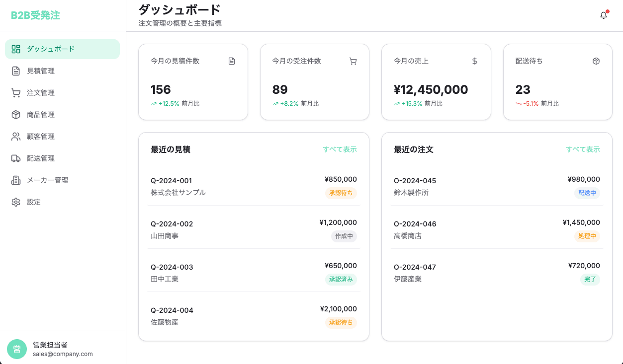Image resolution: width=623 pixels, height=364 pixels.
Task: Click the building icon for メーカー管理
Action: [16, 180]
